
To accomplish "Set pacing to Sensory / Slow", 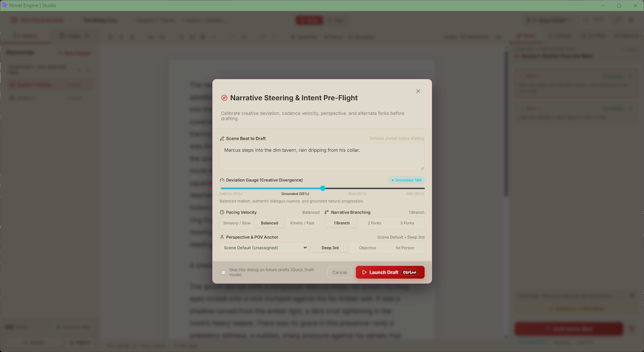I will (x=237, y=223).
